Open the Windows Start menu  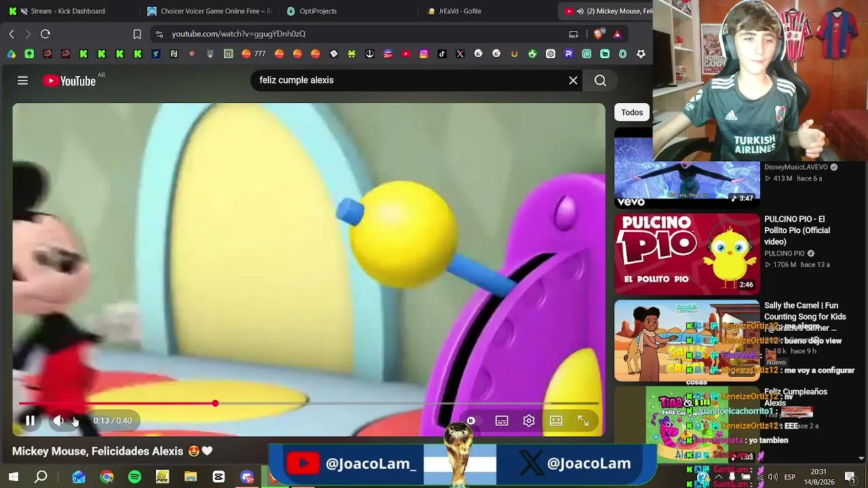14,477
